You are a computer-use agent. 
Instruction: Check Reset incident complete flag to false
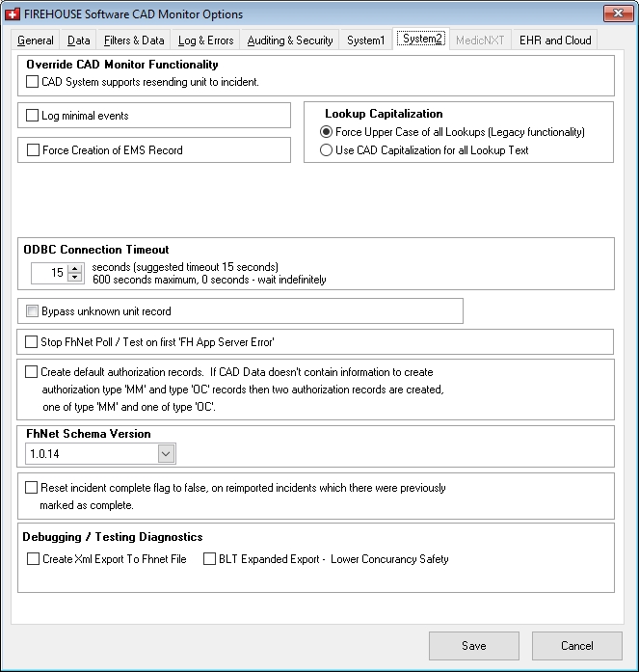coord(31,487)
